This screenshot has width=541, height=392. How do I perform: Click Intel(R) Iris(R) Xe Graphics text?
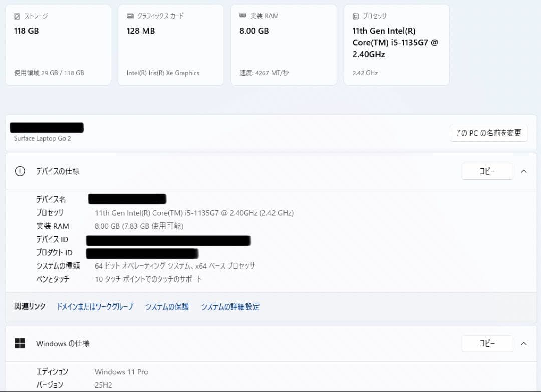[163, 73]
